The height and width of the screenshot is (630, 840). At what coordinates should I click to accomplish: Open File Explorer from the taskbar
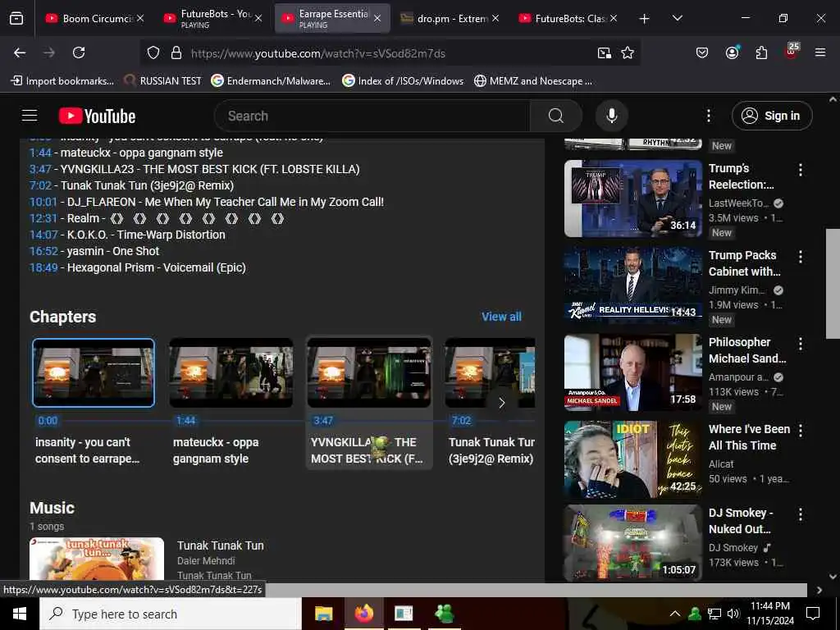pos(323,614)
